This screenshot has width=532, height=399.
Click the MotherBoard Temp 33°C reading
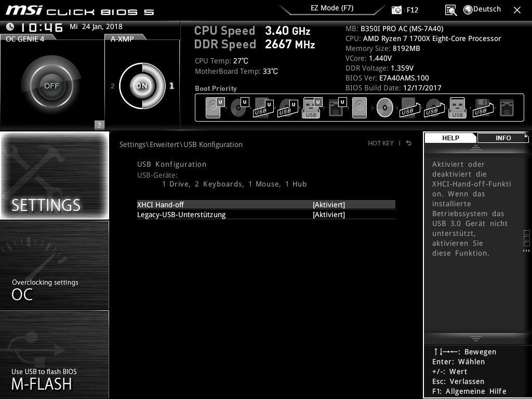(236, 71)
